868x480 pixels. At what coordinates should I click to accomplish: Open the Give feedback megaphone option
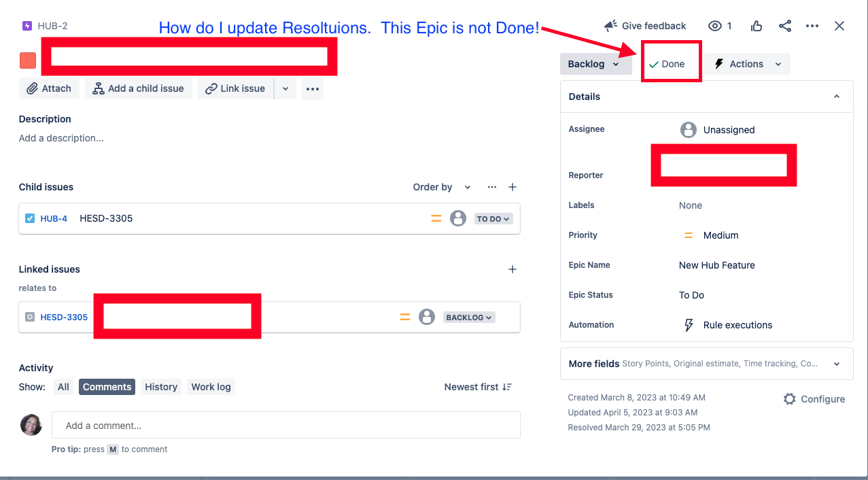645,26
